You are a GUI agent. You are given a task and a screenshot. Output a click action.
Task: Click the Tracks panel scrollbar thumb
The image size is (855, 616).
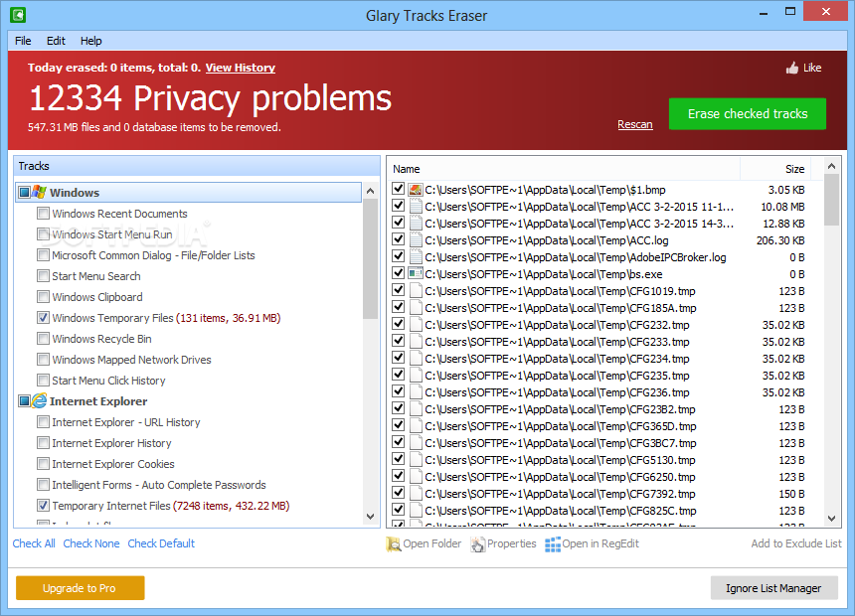pos(370,258)
